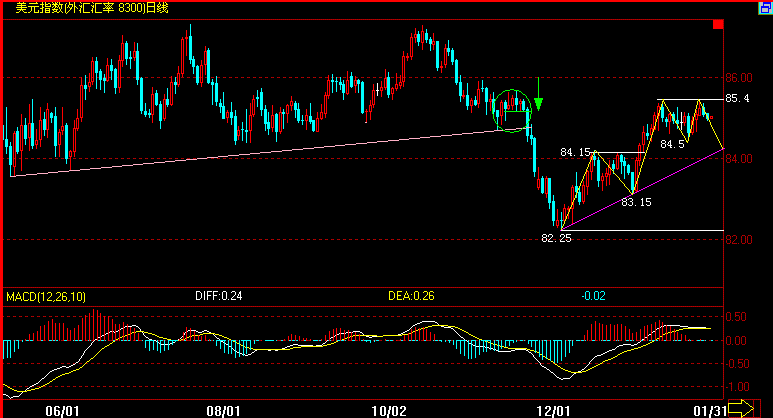Click the DEA:0.26 value
The height and width of the screenshot is (418, 773).
click(x=411, y=296)
